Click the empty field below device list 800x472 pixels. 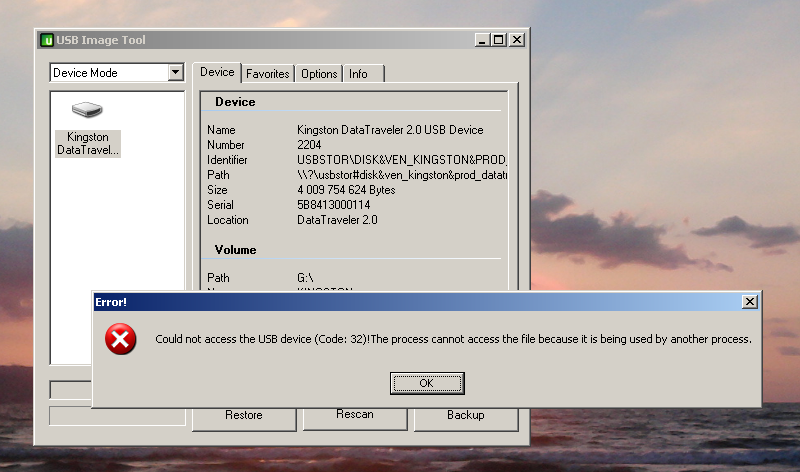[70, 390]
